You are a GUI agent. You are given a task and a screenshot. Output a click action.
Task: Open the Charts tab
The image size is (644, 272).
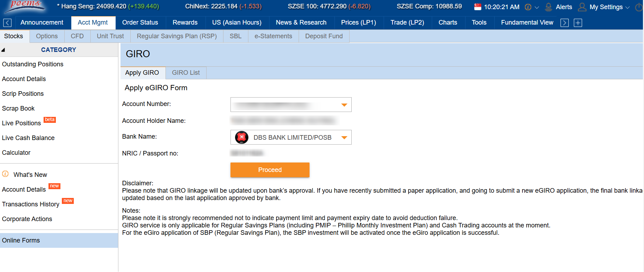coord(448,22)
